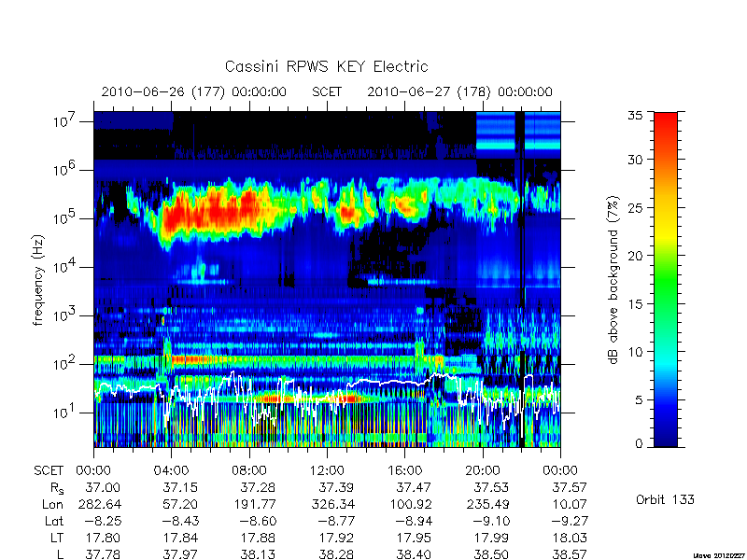
Task: Click the 'Orbit 133' label
Action: click(665, 499)
